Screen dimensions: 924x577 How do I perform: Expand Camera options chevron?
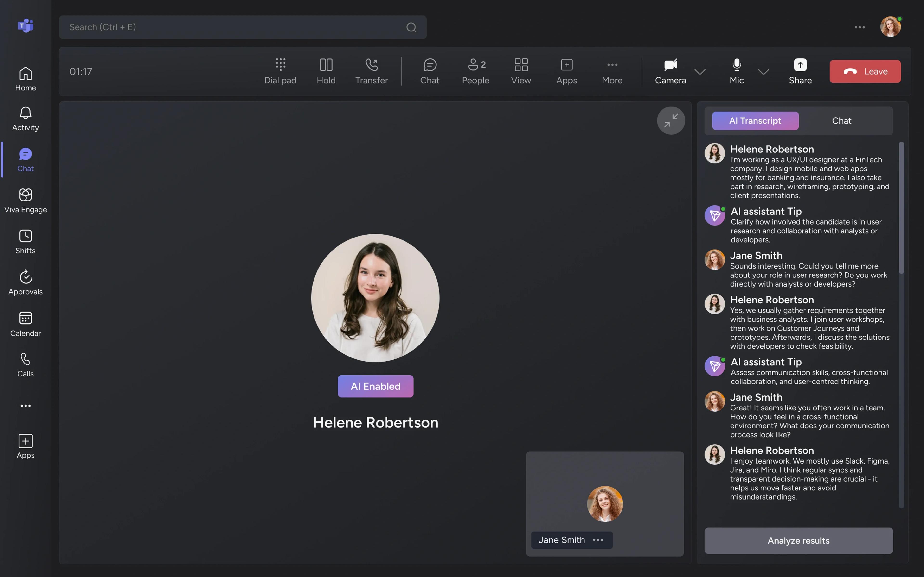tap(700, 72)
